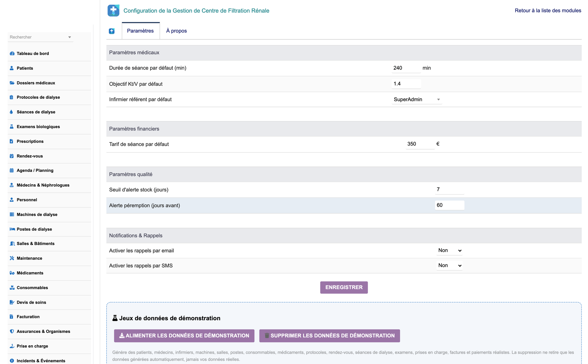
Task: Click the Incidents & Événements alert icon
Action: (12, 361)
